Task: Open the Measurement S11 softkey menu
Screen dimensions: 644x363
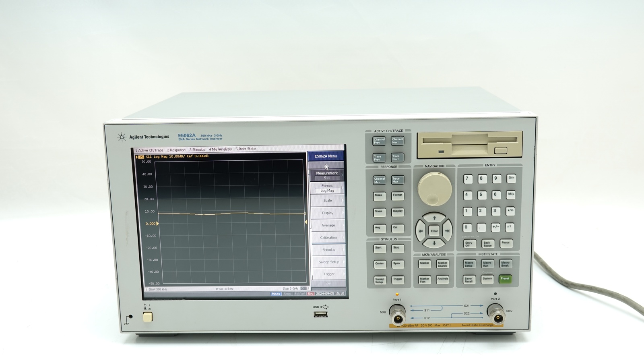Action: pos(327,175)
